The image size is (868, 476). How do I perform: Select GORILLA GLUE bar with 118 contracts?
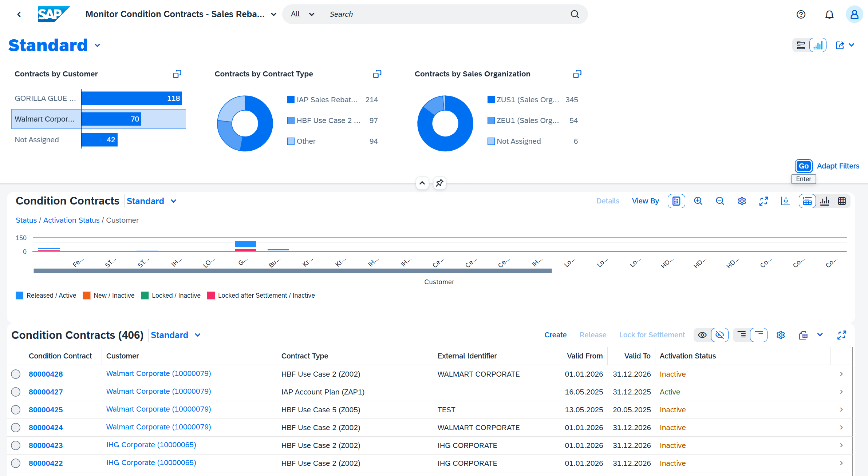(131, 99)
